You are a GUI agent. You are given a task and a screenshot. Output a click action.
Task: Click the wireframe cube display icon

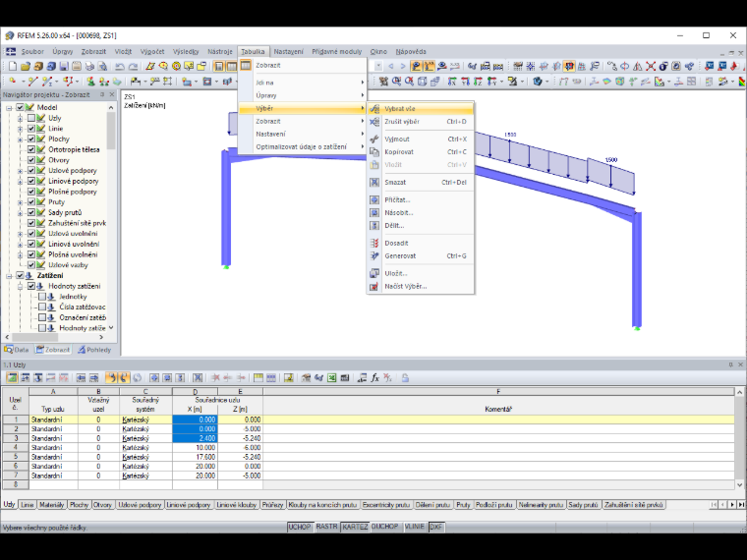pyautogui.click(x=422, y=82)
